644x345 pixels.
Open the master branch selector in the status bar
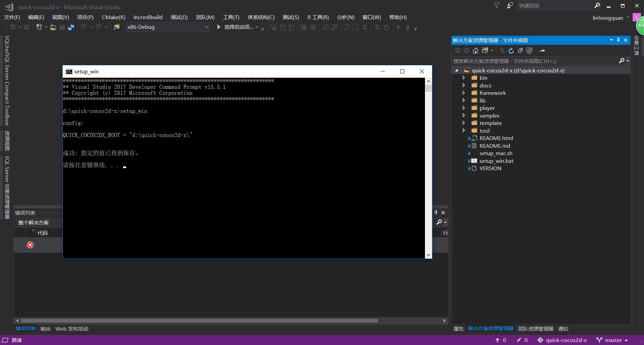(x=612, y=340)
